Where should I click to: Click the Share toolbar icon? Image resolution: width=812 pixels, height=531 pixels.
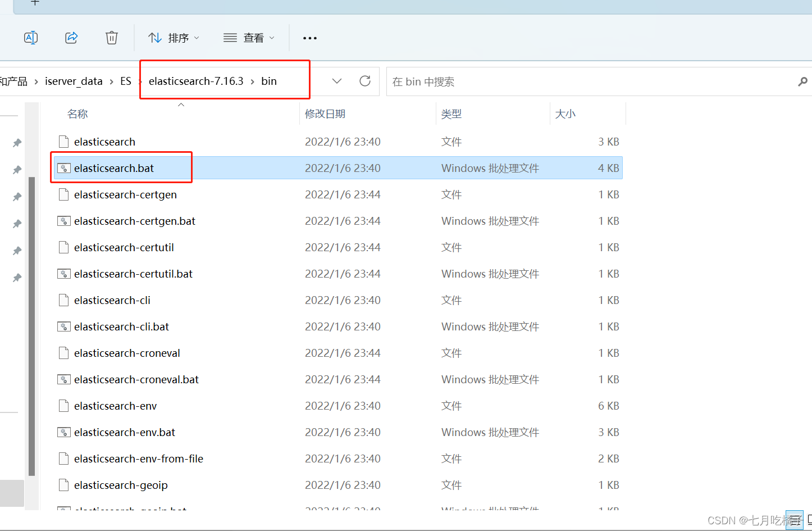tap(71, 38)
